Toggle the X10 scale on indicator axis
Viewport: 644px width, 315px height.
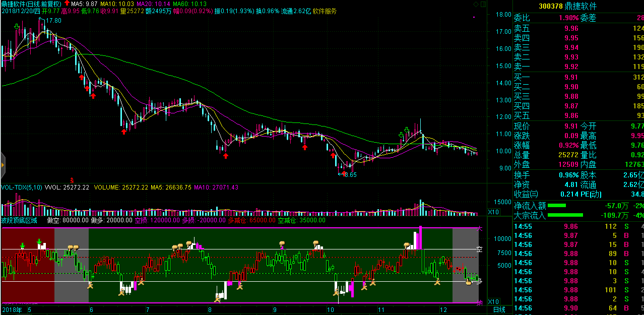click(494, 301)
